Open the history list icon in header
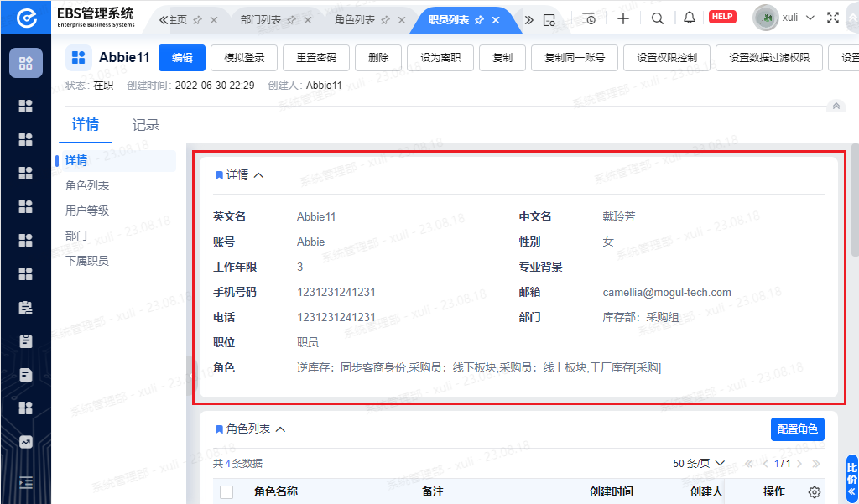 point(589,18)
